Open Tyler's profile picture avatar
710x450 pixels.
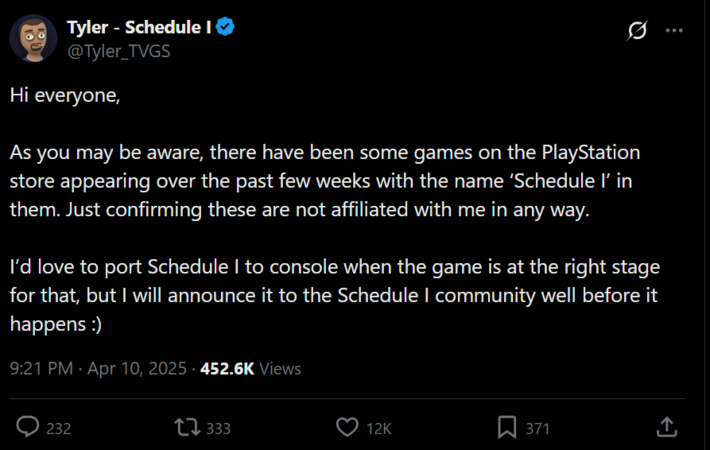[x=33, y=38]
